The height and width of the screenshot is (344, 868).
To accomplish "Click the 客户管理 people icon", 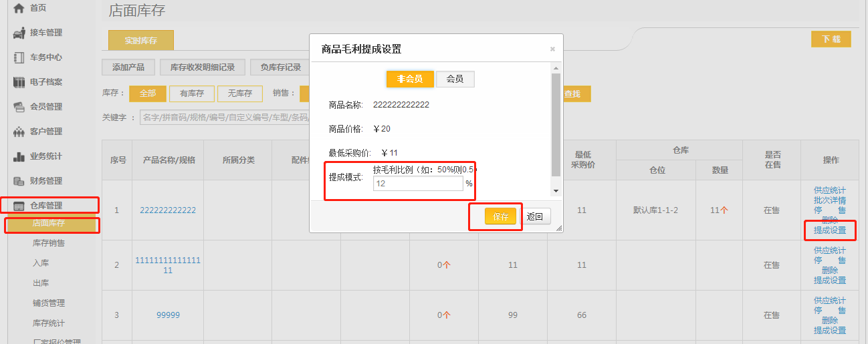I will coord(19,132).
